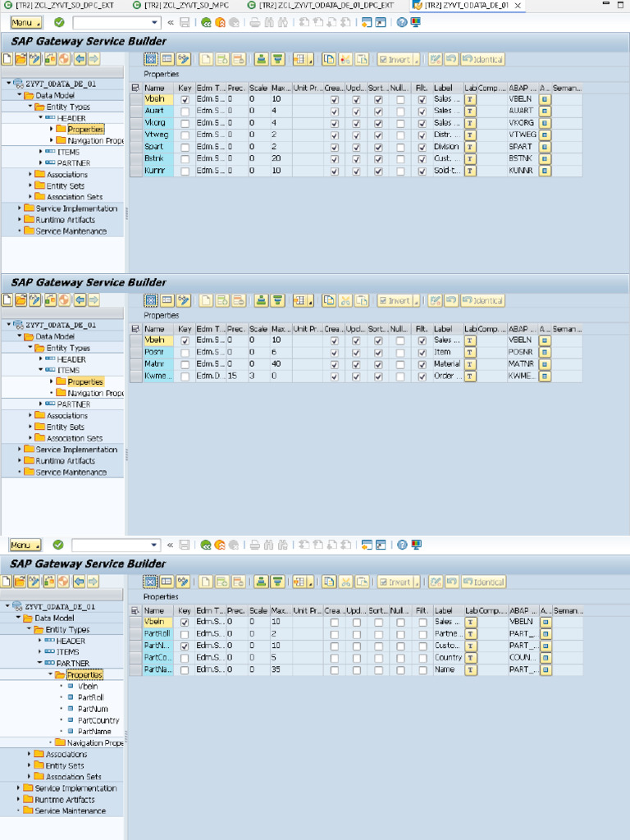
Task: Click Open Project icon in ITEMS properties view
Action: 21,300
